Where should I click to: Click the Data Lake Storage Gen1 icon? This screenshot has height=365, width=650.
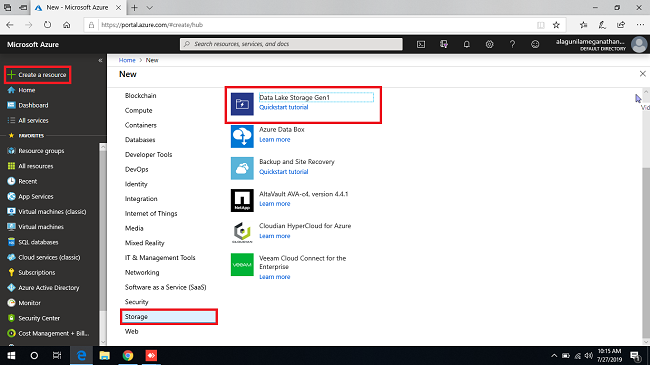(x=242, y=104)
